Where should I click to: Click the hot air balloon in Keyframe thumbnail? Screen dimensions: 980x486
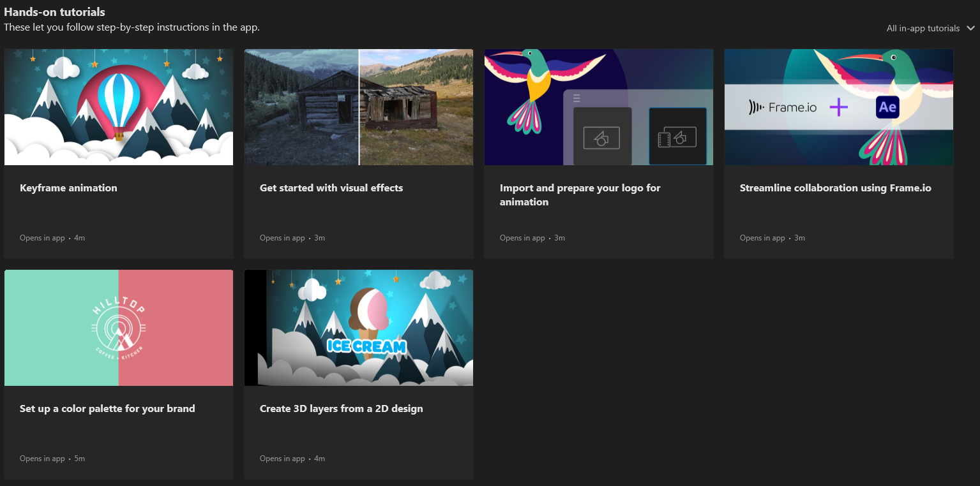[x=119, y=105]
